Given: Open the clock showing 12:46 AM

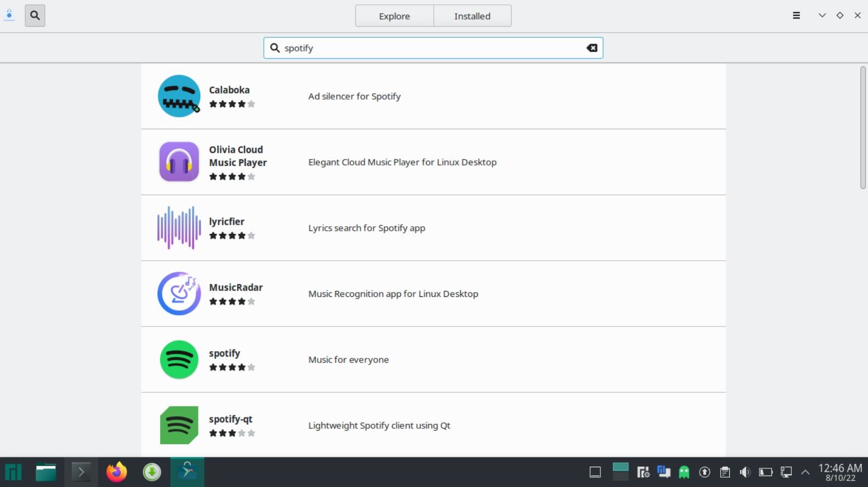Looking at the screenshot, I should pyautogui.click(x=840, y=472).
